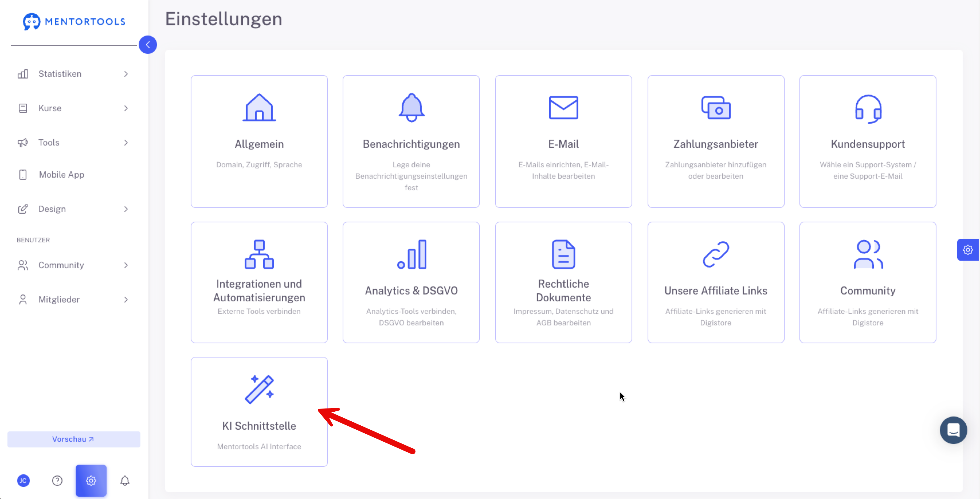This screenshot has height=499, width=980.
Task: Expand the Design submenu chevron
Action: coord(126,209)
